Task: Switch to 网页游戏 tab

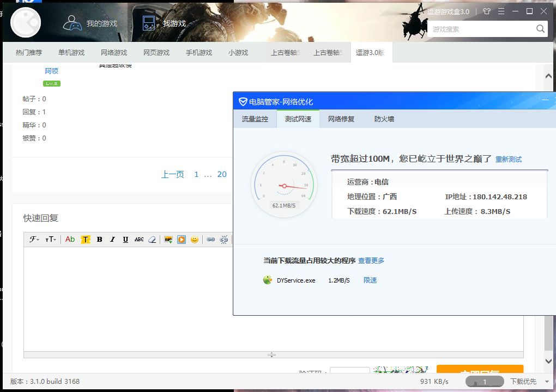Action: tap(156, 52)
